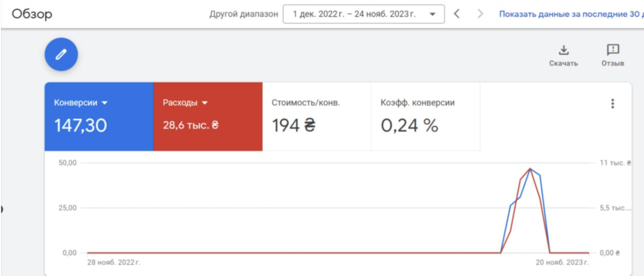Click chart end date 20 нояб. 2023 г.
The height and width of the screenshot is (276, 644).
click(562, 262)
